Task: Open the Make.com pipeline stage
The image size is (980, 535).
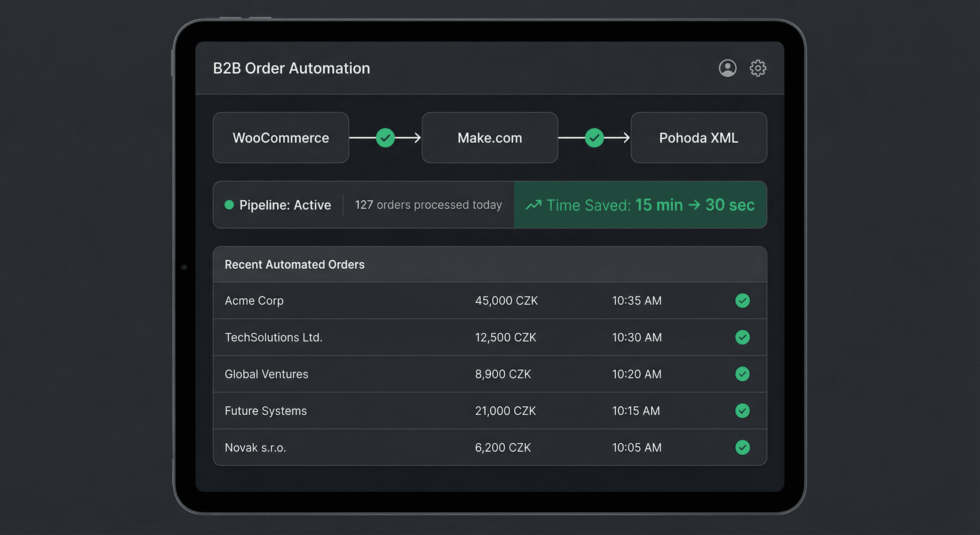Action: pos(489,138)
